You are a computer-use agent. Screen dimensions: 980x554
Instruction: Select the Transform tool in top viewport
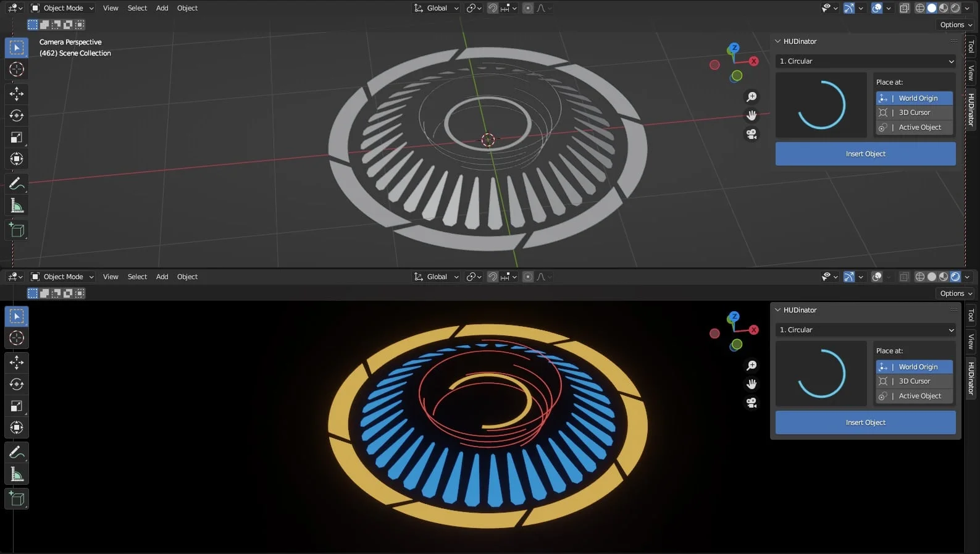[17, 159]
